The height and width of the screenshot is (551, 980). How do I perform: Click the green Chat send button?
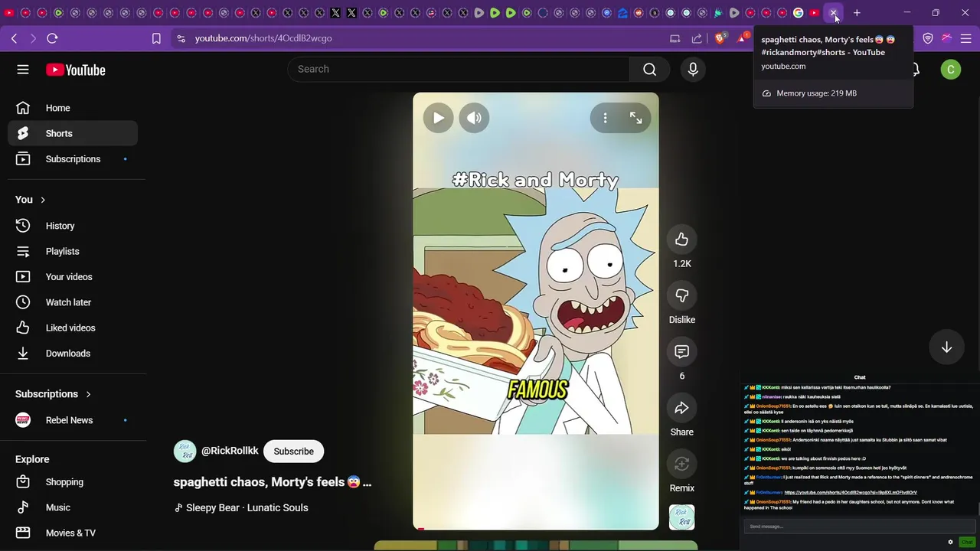(x=968, y=542)
